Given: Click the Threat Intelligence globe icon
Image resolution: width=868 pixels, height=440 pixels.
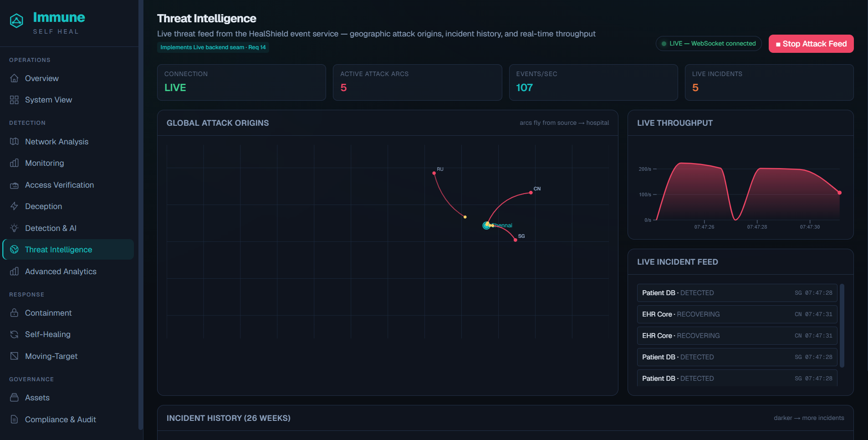Looking at the screenshot, I should click(x=14, y=250).
